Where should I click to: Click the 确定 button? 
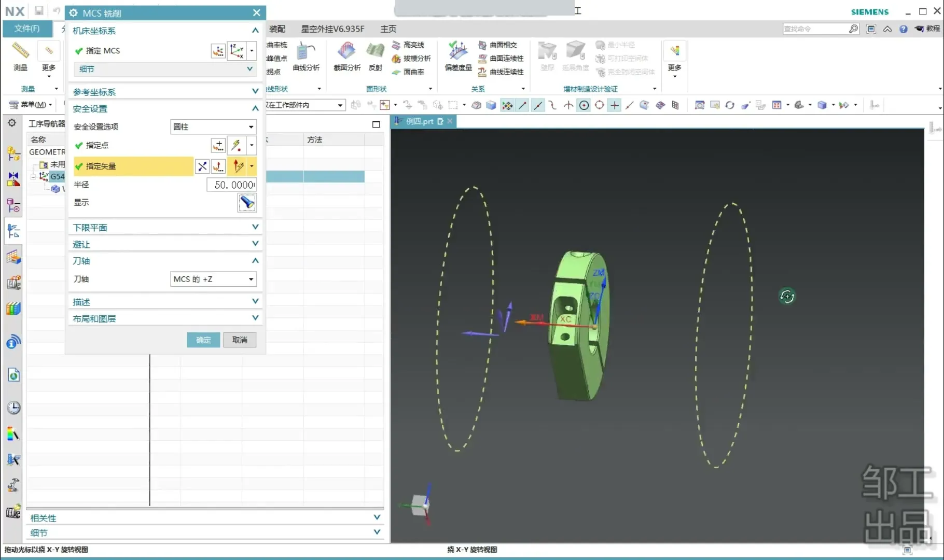tap(203, 340)
